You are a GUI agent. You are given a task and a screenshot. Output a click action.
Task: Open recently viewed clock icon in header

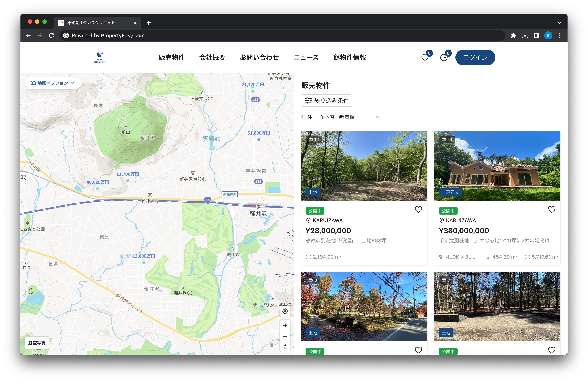tap(444, 58)
